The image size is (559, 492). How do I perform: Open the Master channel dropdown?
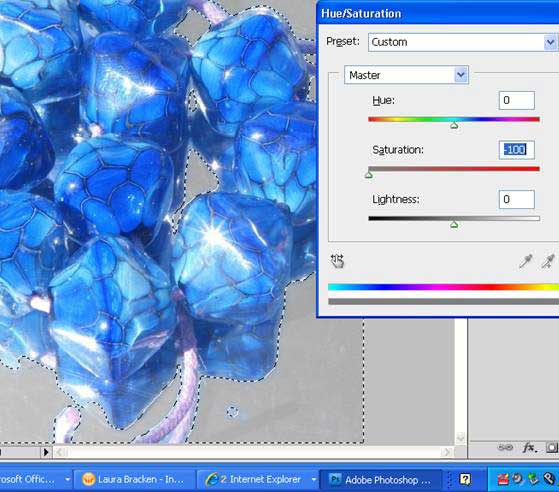tap(406, 75)
